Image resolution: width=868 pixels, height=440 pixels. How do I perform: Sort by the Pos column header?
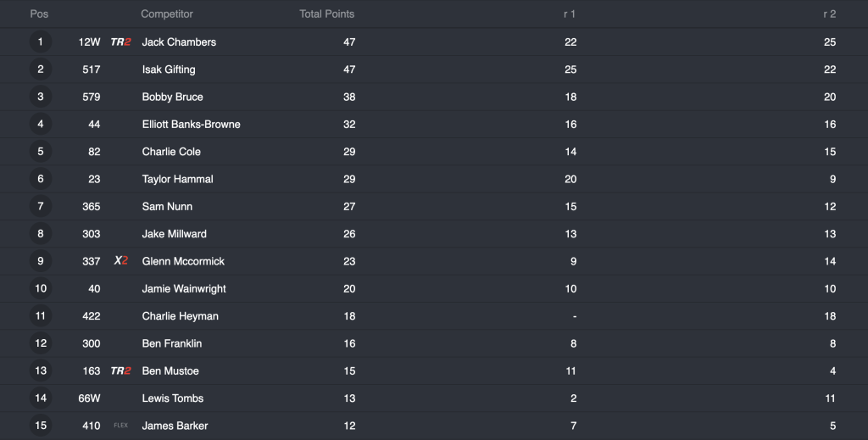pyautogui.click(x=39, y=14)
